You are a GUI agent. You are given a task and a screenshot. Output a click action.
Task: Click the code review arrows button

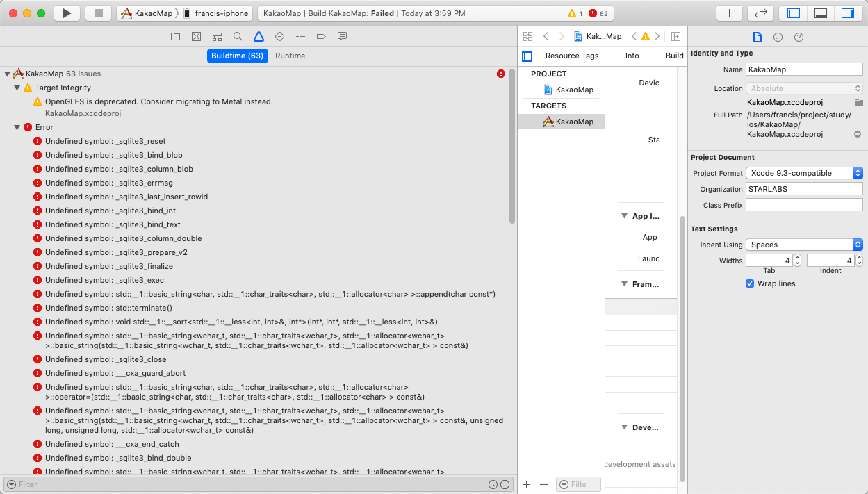(760, 13)
